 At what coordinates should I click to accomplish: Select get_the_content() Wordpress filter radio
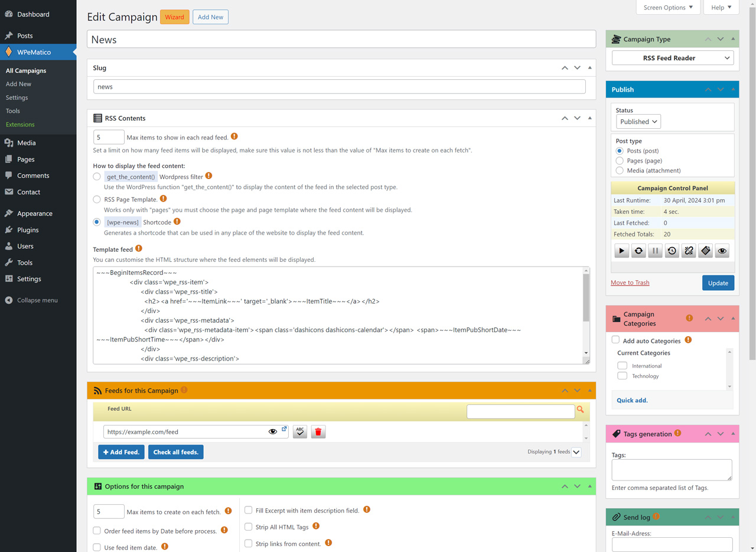click(x=97, y=177)
